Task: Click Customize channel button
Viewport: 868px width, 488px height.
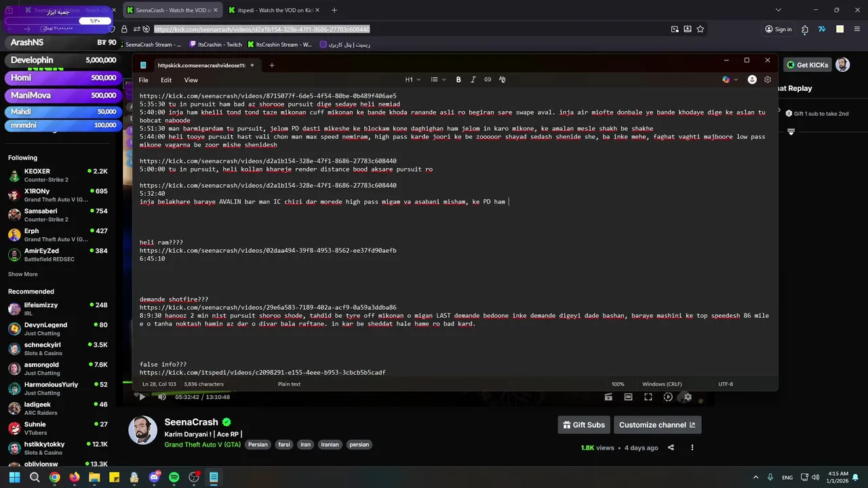Action: pyautogui.click(x=657, y=425)
